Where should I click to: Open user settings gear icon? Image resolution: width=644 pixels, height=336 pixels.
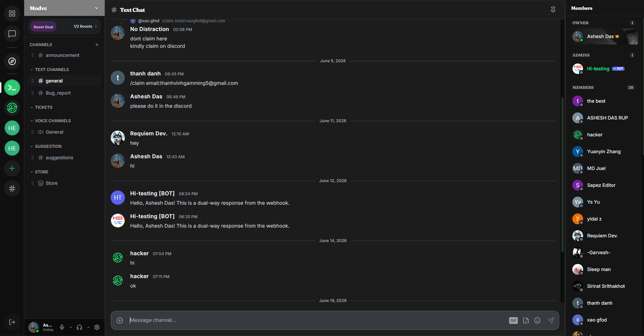click(97, 327)
